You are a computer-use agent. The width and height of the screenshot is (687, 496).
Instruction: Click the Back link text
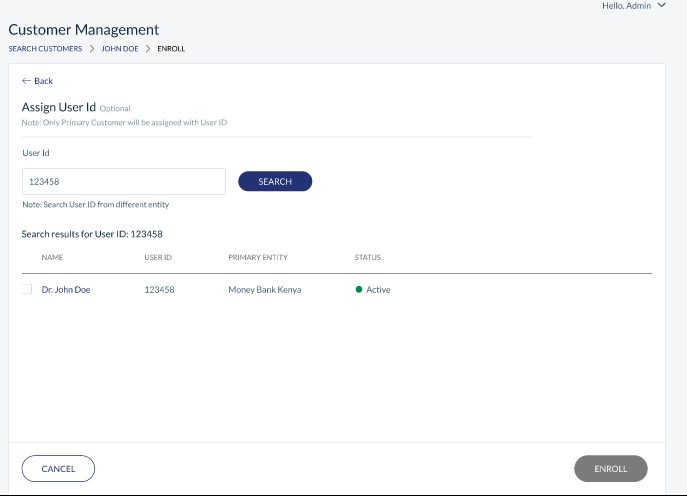pos(43,81)
